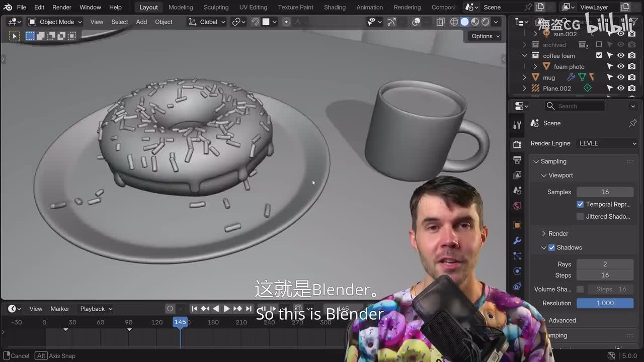Expand the archived collection

click(525, 45)
